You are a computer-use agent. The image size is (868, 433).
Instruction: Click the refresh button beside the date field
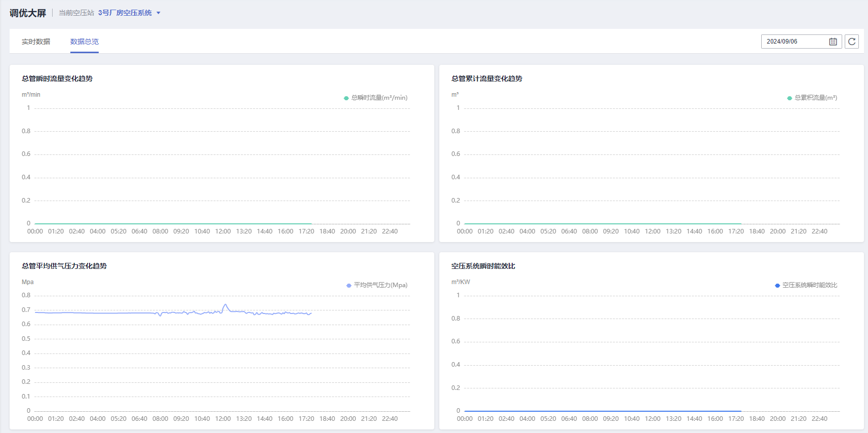click(852, 42)
